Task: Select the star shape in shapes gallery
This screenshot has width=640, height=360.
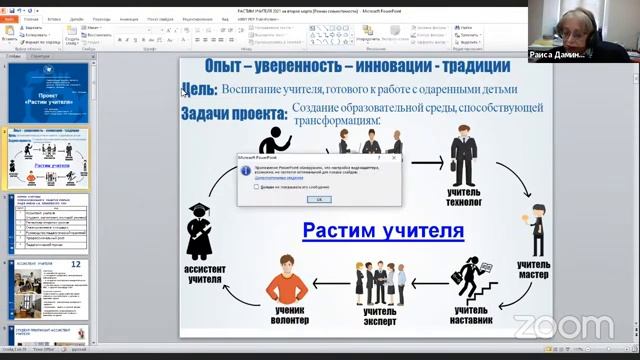Action: (x=346, y=42)
